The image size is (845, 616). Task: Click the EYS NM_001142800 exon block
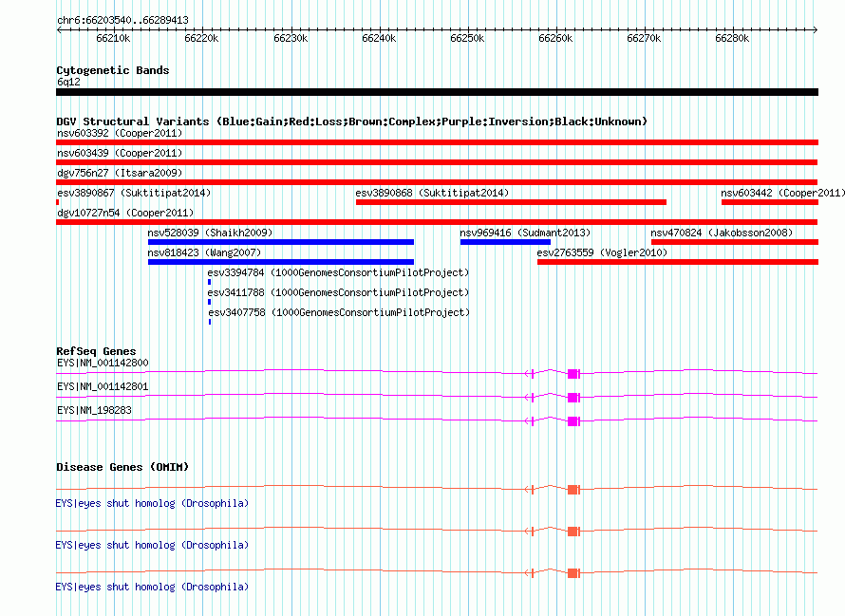click(573, 373)
